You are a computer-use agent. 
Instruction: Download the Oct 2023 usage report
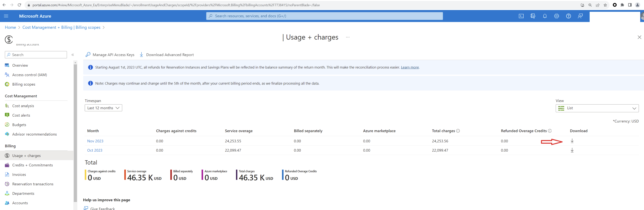[x=572, y=150]
